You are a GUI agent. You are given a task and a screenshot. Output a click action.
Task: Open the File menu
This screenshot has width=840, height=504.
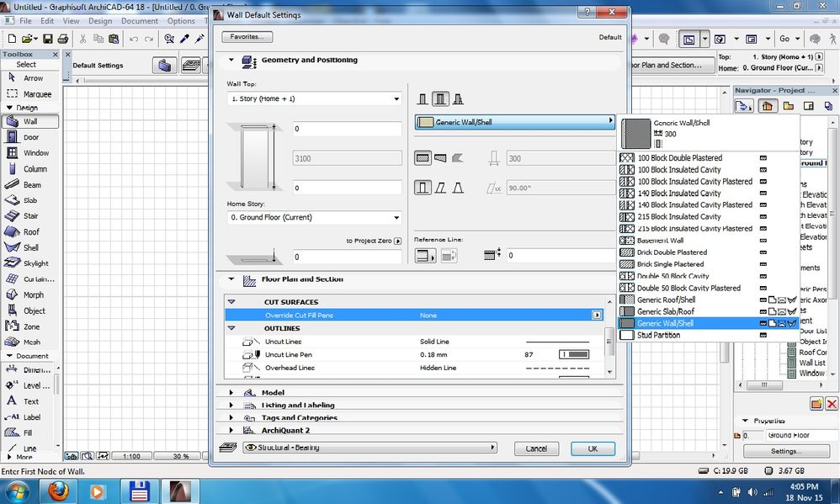coord(25,21)
